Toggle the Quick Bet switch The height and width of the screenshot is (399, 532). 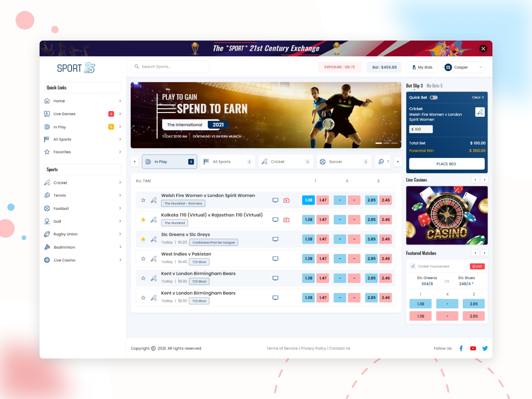434,97
